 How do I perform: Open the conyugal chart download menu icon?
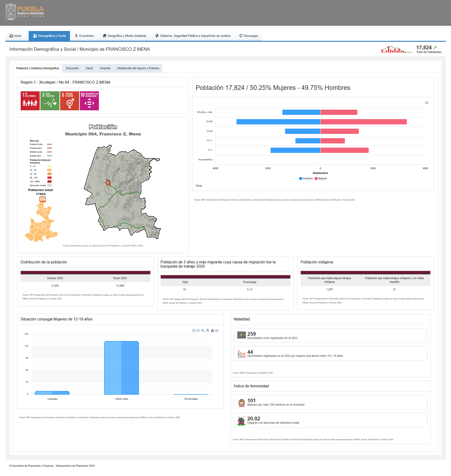coord(217,331)
